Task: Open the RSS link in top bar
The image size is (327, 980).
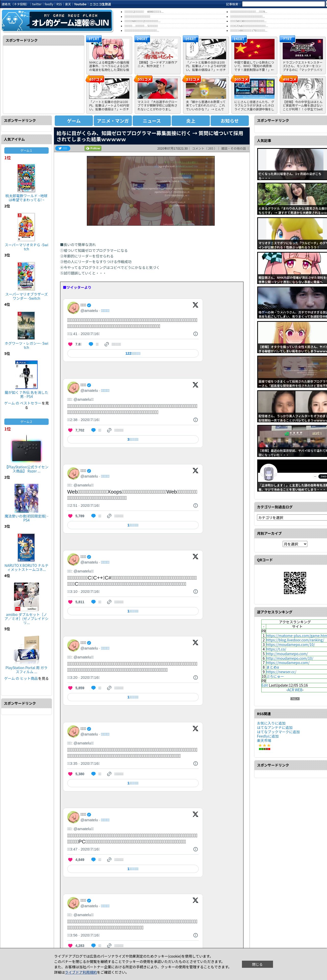Action: (59, 4)
